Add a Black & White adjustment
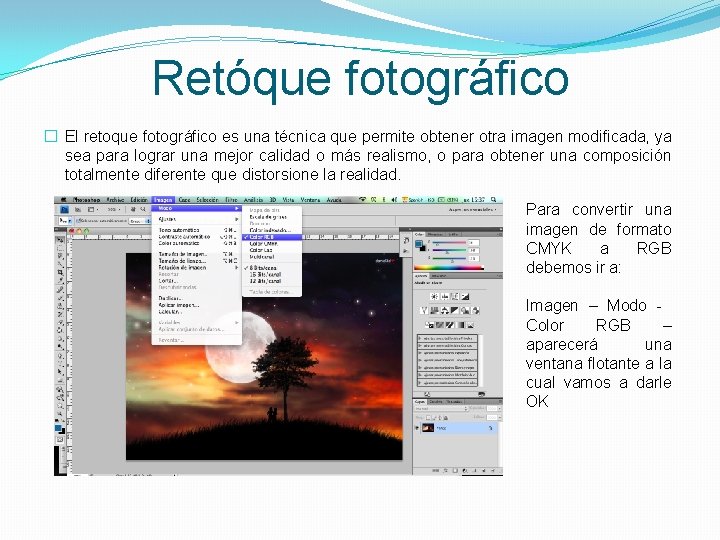This screenshot has width=720, height=540. tap(455, 310)
